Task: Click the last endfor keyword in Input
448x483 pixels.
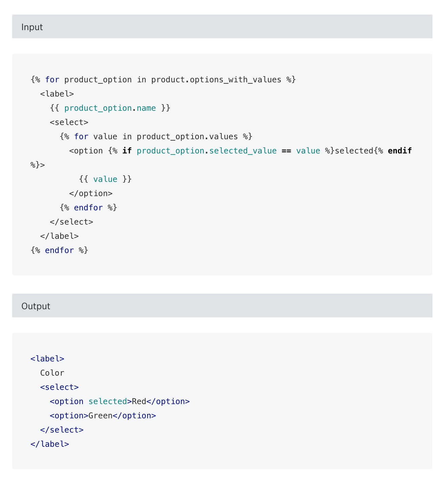Action: pyautogui.click(x=59, y=251)
